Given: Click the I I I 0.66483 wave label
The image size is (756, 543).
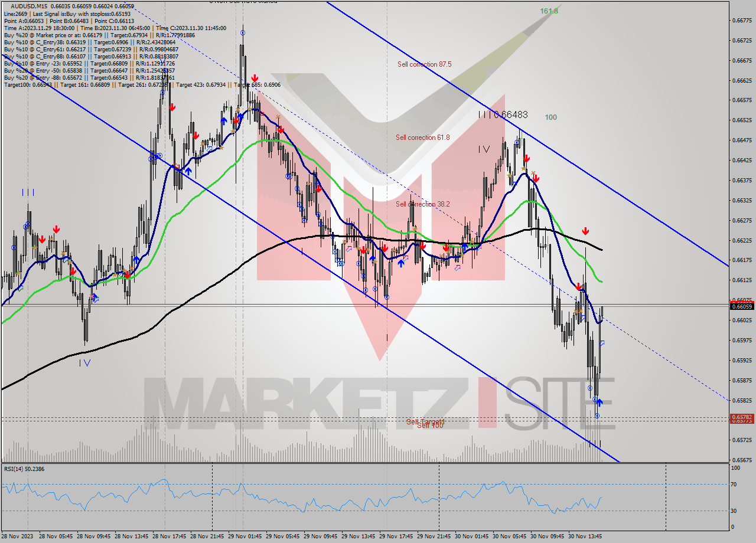Looking at the screenshot, I should 503,115.
